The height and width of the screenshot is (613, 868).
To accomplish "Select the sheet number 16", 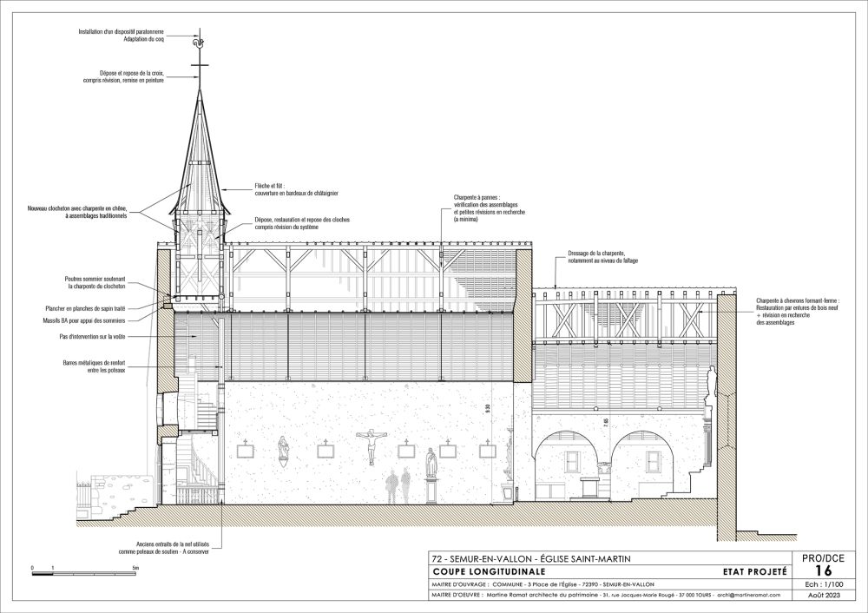I will (823, 568).
